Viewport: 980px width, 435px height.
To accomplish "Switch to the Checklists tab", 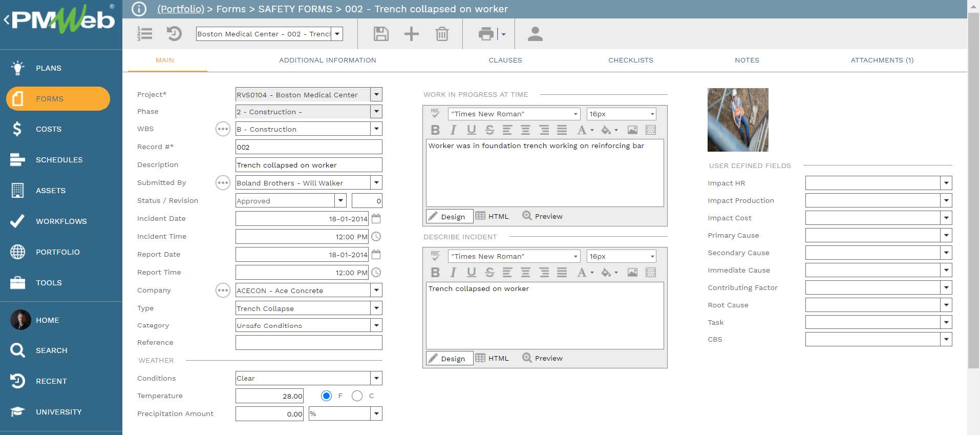I will (630, 60).
